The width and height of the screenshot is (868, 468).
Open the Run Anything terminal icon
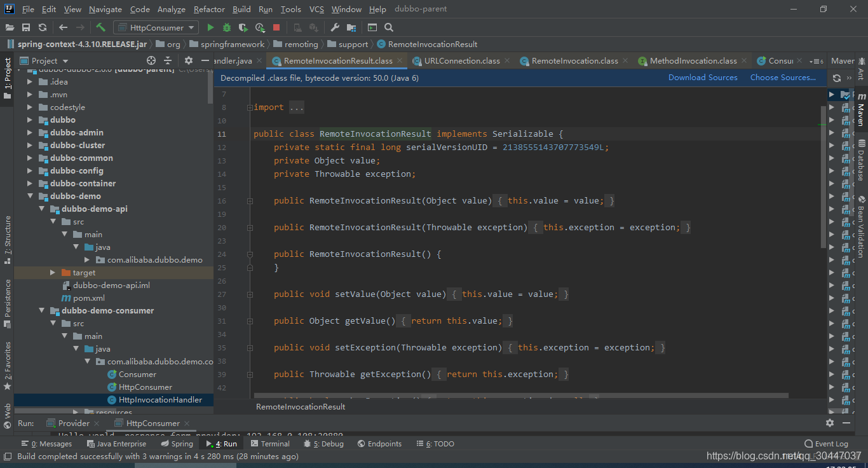coord(372,27)
